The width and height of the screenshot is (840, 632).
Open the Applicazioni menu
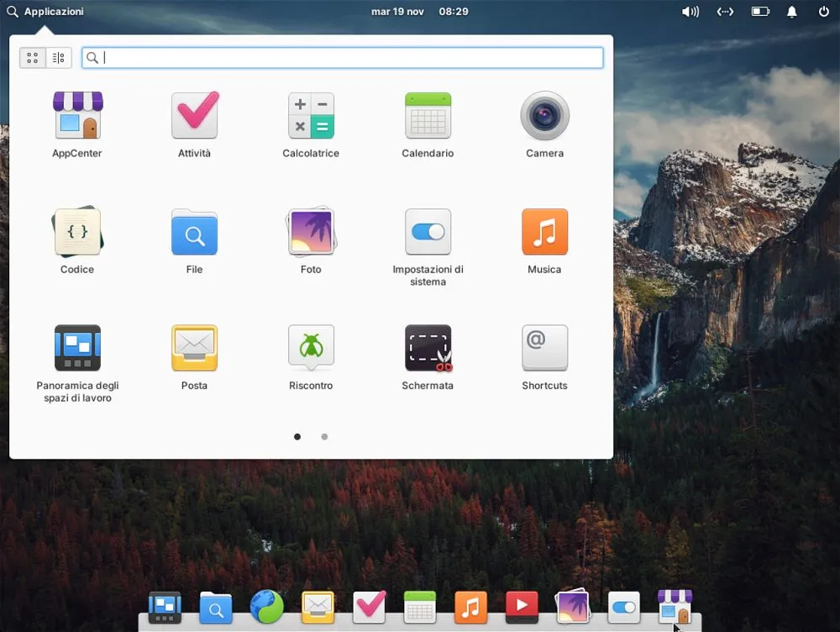coord(45,12)
